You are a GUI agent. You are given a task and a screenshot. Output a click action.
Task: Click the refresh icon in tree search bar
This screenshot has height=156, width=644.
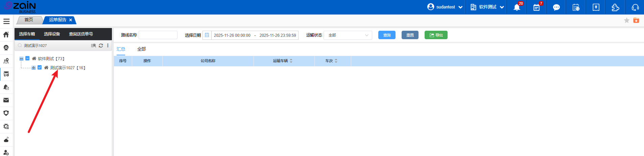coord(101,46)
